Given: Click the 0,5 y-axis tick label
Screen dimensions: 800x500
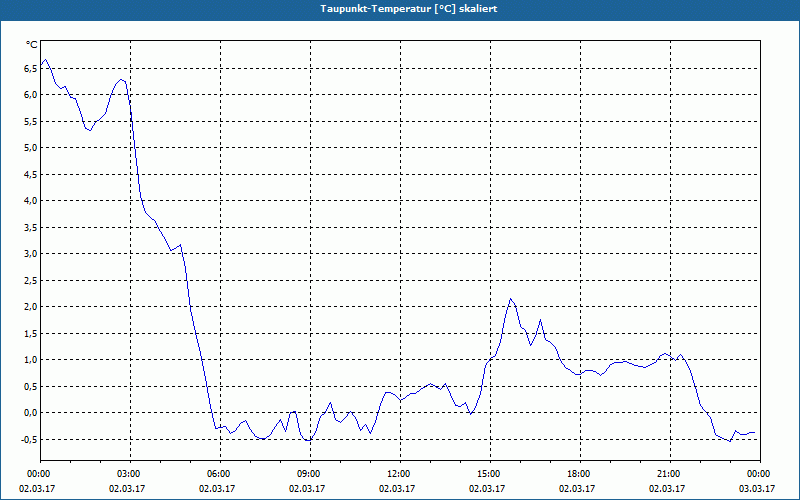Looking at the screenshot, I should click(x=30, y=386).
